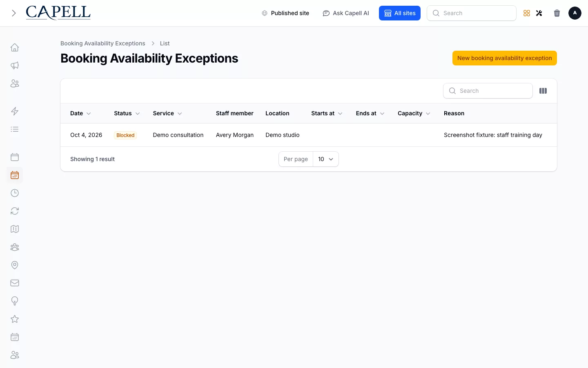This screenshot has width=588, height=368.
Task: Click the Capell logo
Action: click(58, 13)
